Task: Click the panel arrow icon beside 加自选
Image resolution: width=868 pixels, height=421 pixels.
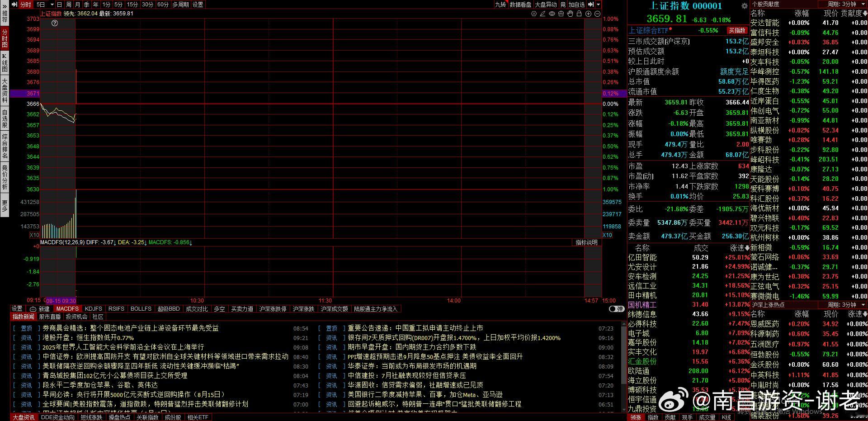Action: click(x=590, y=5)
